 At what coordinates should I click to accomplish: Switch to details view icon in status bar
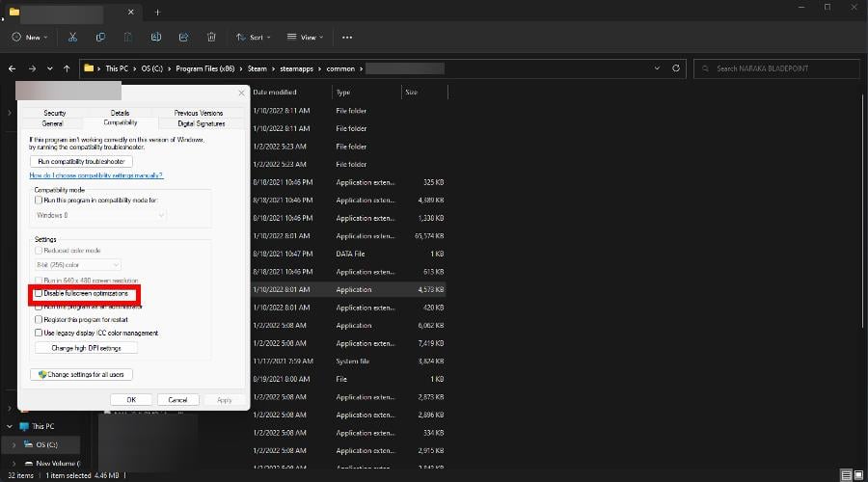tap(846, 475)
